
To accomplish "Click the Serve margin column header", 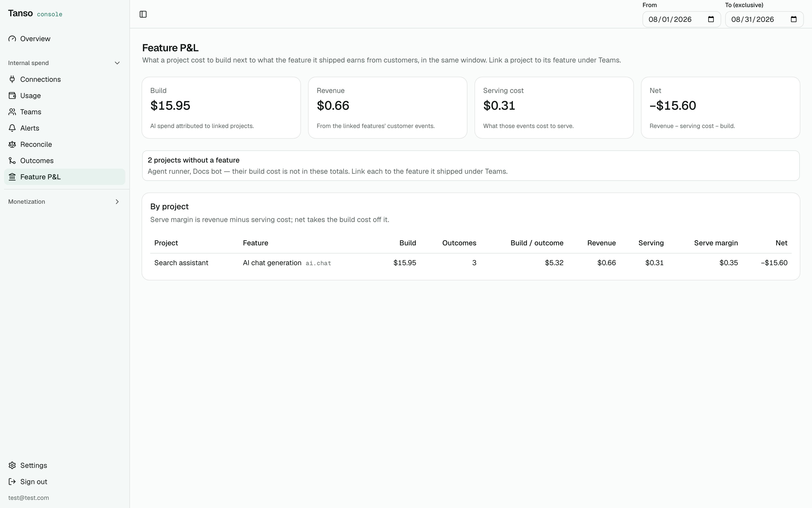I will coord(716,243).
